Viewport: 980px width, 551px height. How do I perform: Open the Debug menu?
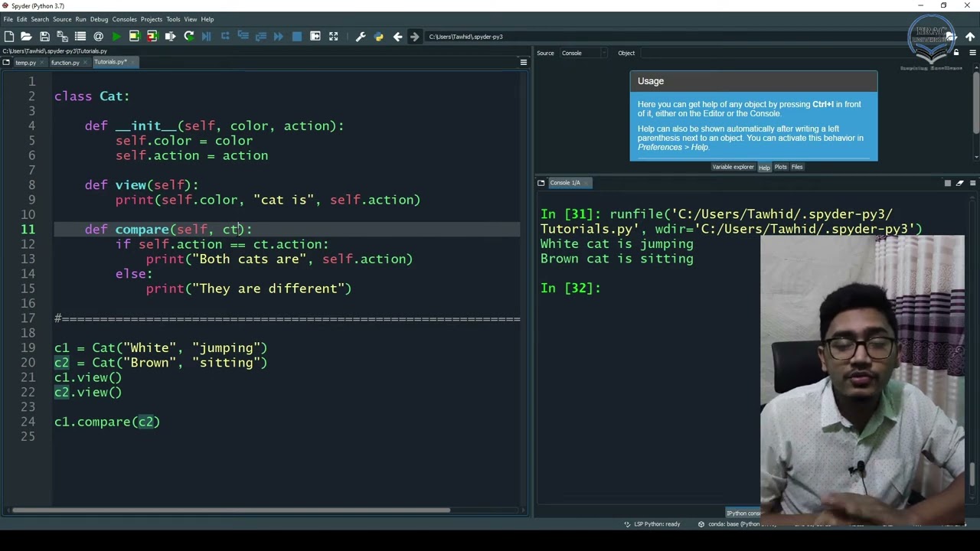pos(99,19)
